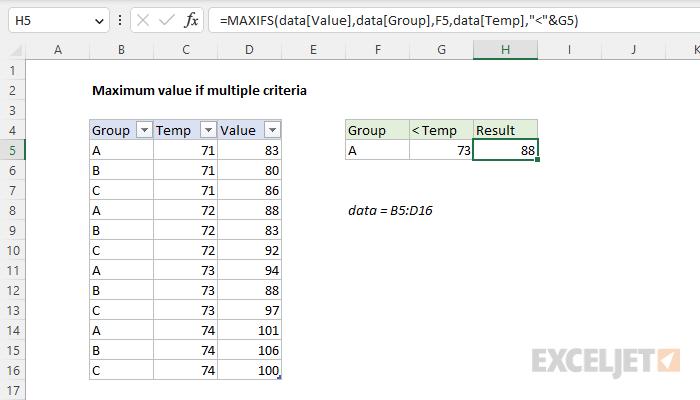Select row 2 header
The image size is (700, 400).
(x=12, y=91)
